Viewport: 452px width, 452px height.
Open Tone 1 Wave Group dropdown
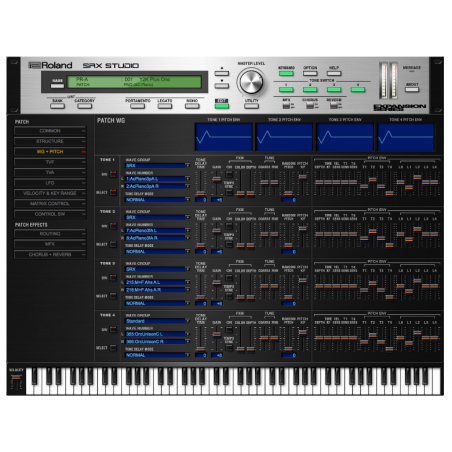(x=158, y=165)
